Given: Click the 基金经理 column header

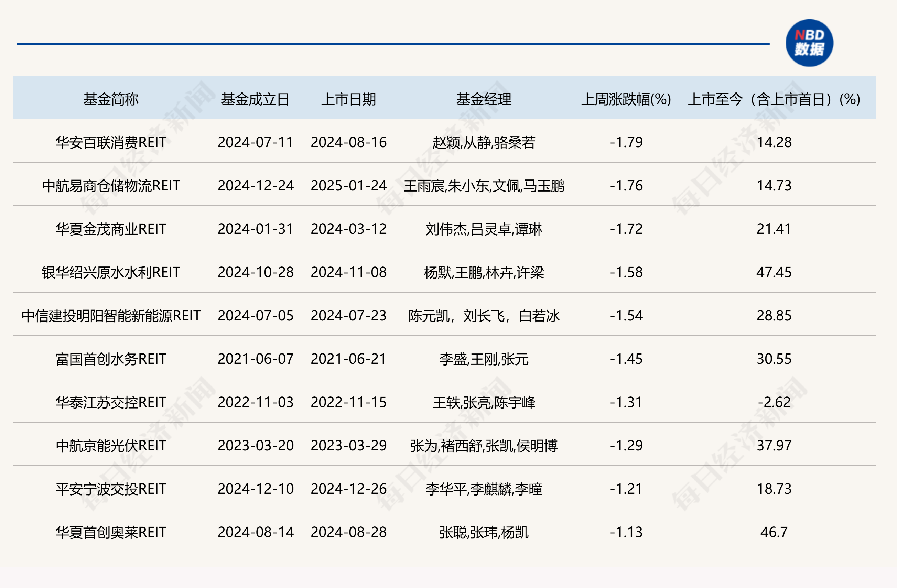Looking at the screenshot, I should pyautogui.click(x=484, y=99).
